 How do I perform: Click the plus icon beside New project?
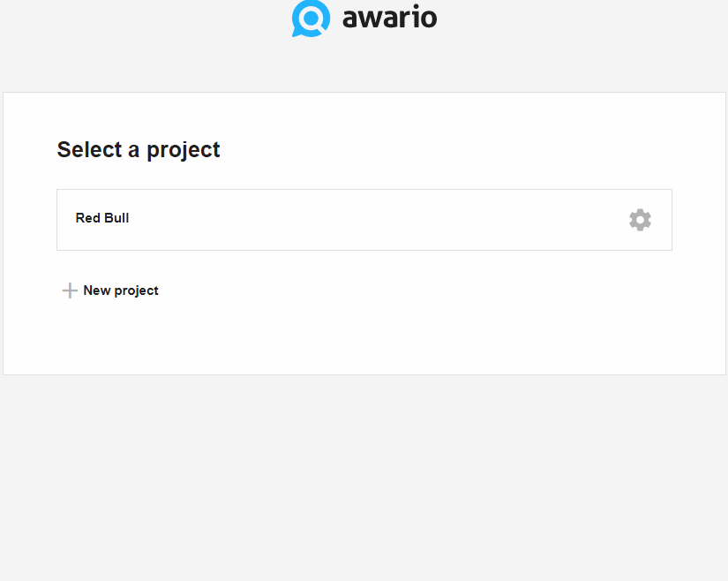click(x=70, y=290)
